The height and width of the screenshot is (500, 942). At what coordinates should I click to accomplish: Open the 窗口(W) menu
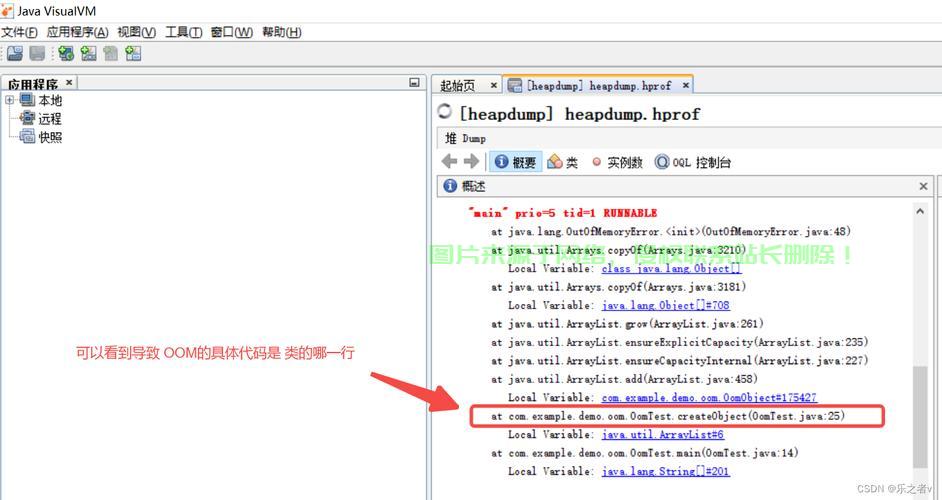231,32
